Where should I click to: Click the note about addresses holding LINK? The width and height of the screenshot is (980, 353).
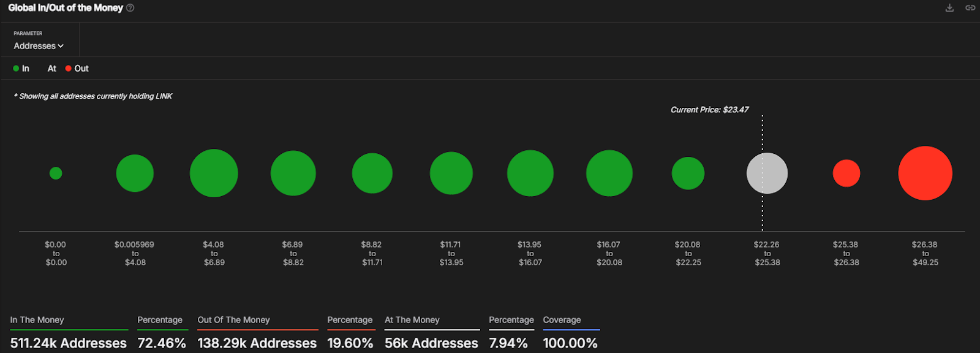pyautogui.click(x=93, y=96)
